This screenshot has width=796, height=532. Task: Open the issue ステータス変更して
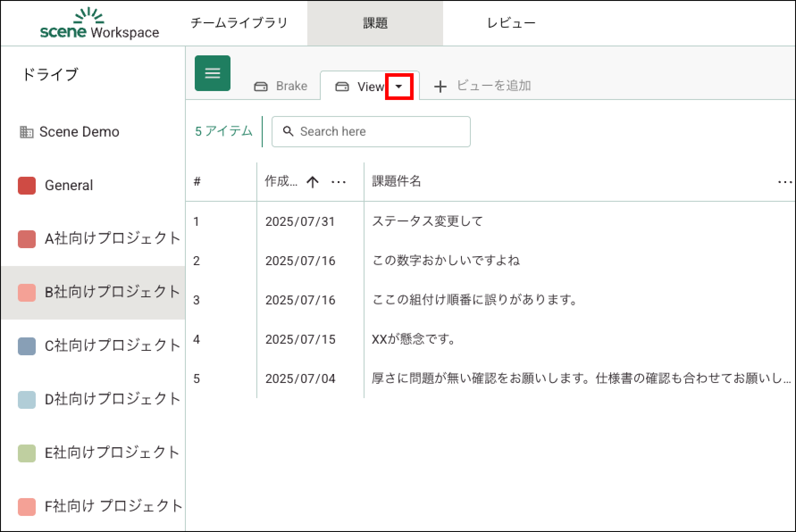pos(427,221)
